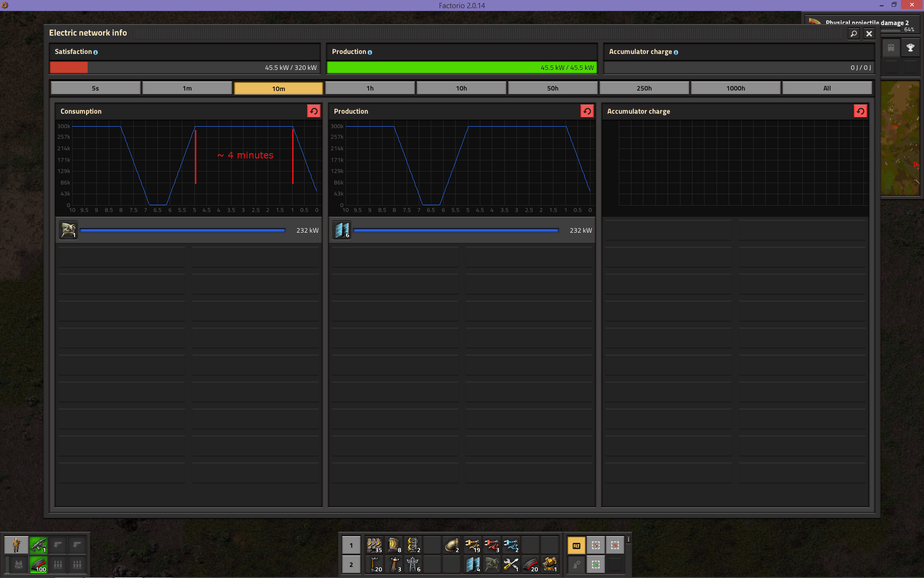The height and width of the screenshot is (578, 924).
Task: Reset the Consumption graph view
Action: coord(314,111)
